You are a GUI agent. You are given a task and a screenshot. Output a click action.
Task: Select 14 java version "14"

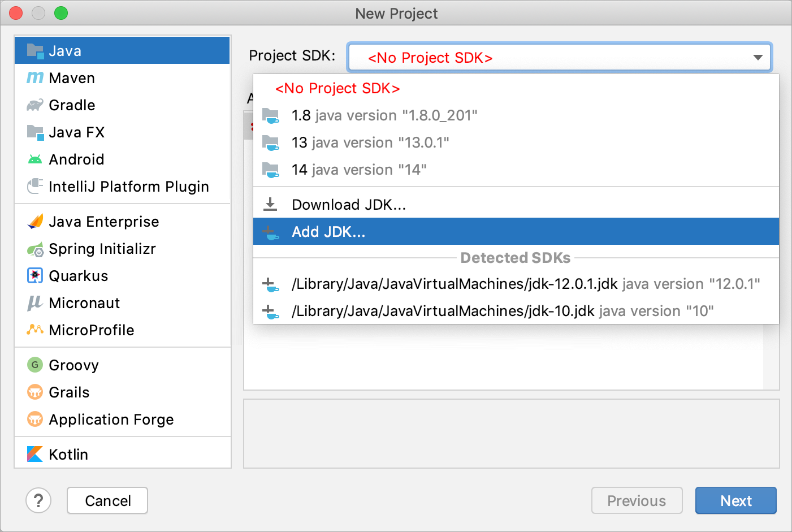click(x=516, y=170)
